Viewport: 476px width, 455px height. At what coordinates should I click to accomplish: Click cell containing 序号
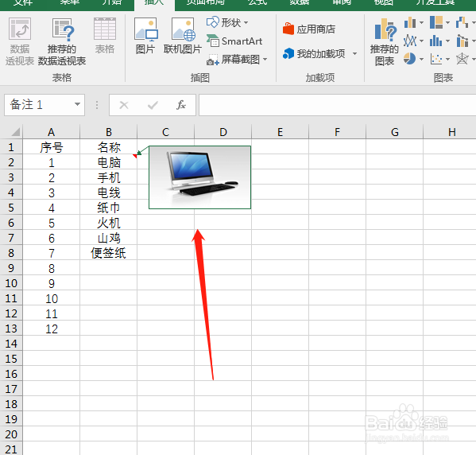point(52,147)
